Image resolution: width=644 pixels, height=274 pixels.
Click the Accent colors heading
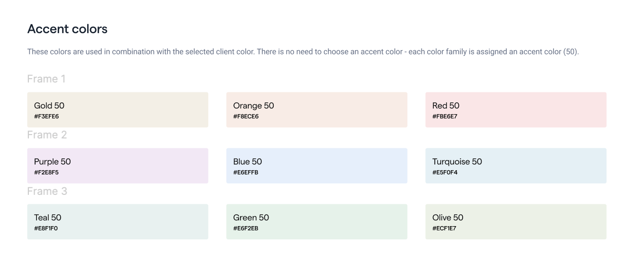67,29
